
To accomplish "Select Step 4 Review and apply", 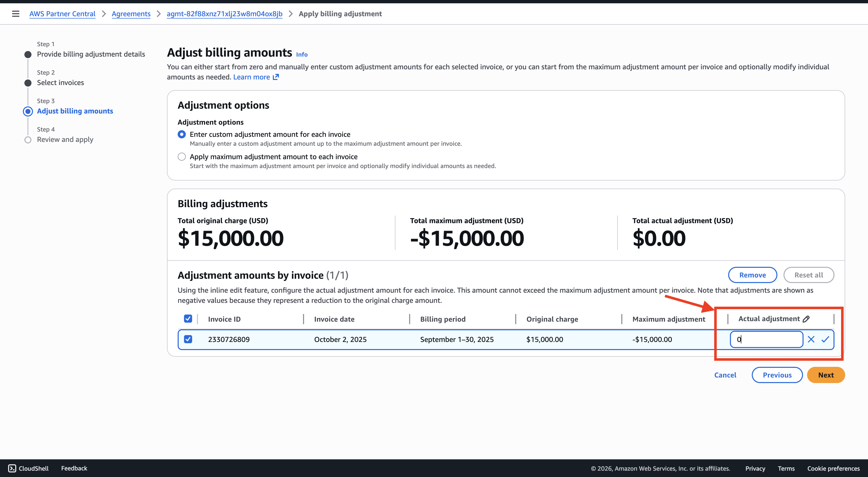I will [x=65, y=140].
